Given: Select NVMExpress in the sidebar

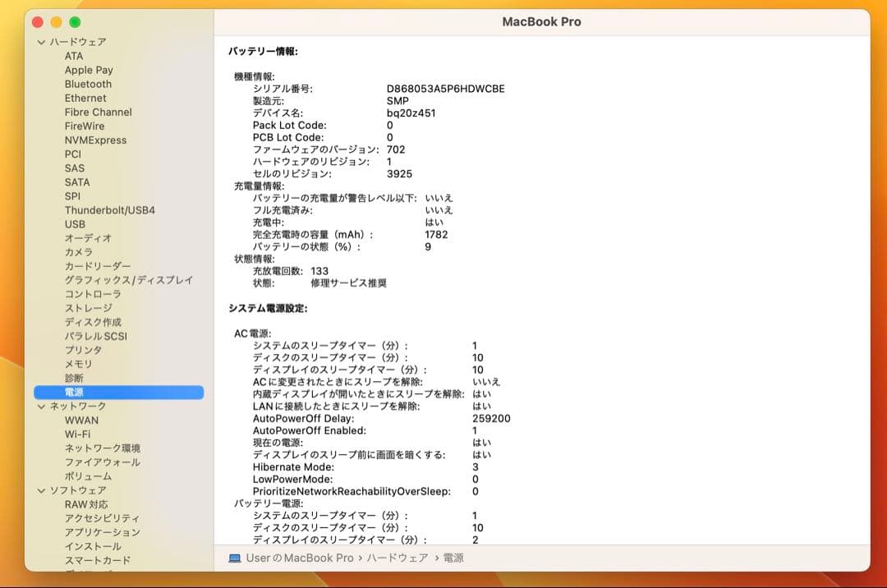Looking at the screenshot, I should [x=95, y=140].
